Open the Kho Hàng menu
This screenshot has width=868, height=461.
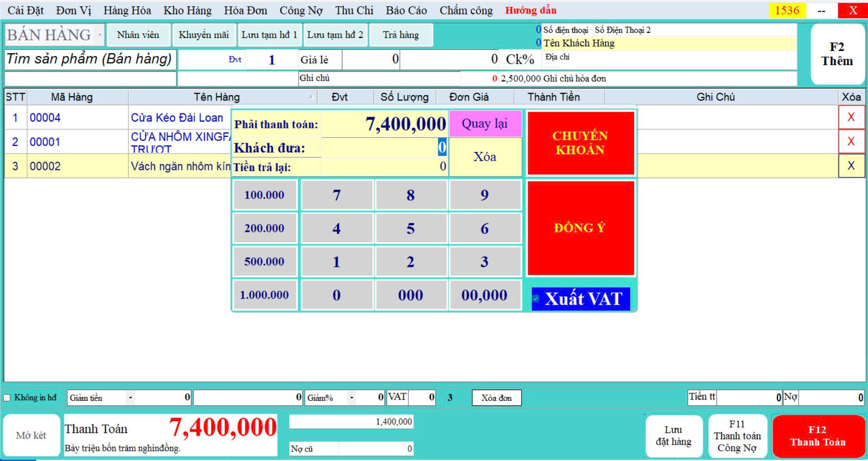click(x=187, y=10)
